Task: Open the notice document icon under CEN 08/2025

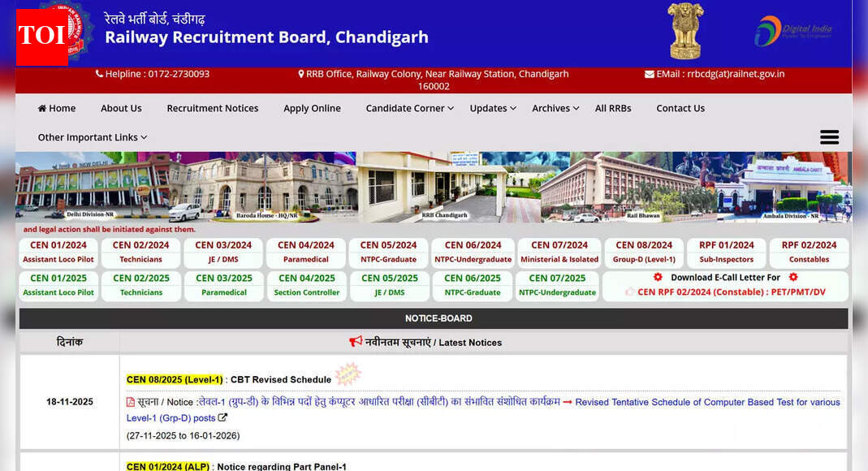Action: point(130,402)
